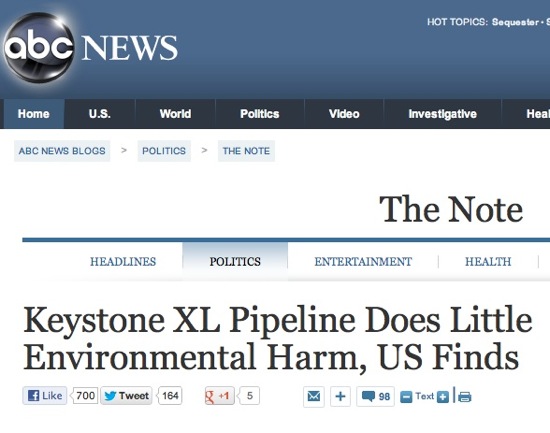Open the World menu item

click(x=175, y=114)
